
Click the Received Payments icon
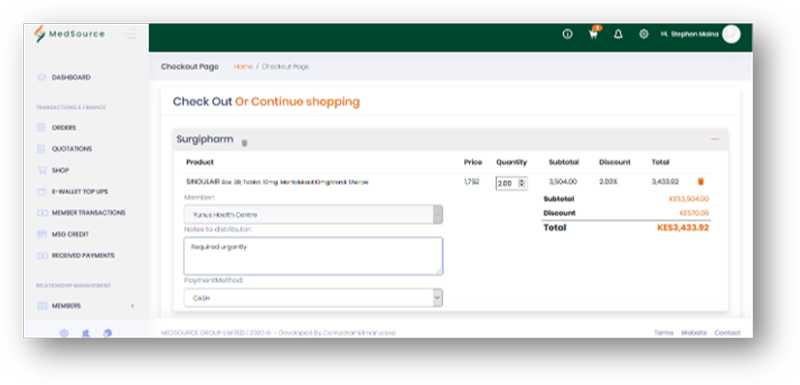(x=41, y=255)
